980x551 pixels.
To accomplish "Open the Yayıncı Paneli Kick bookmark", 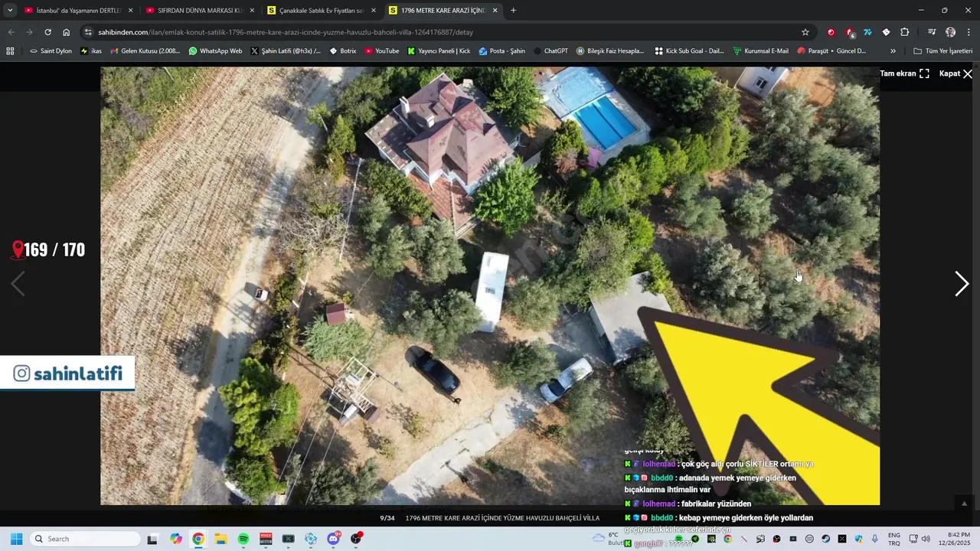I will coord(439,51).
